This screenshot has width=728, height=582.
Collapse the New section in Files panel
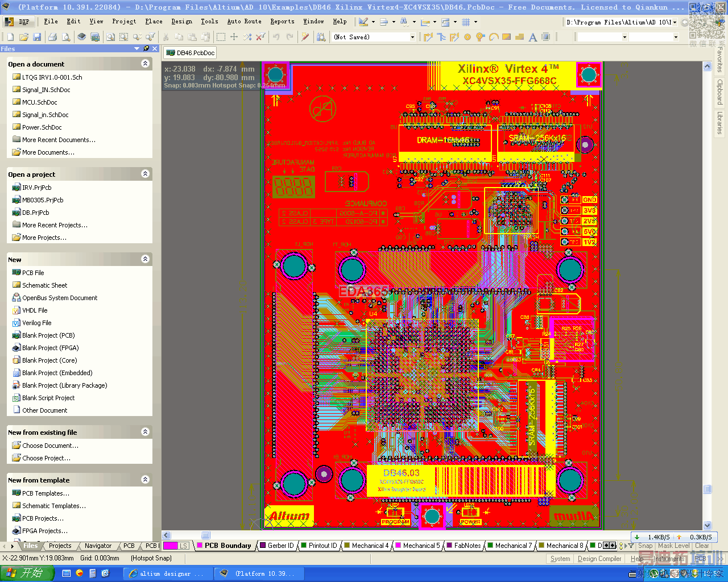(145, 259)
